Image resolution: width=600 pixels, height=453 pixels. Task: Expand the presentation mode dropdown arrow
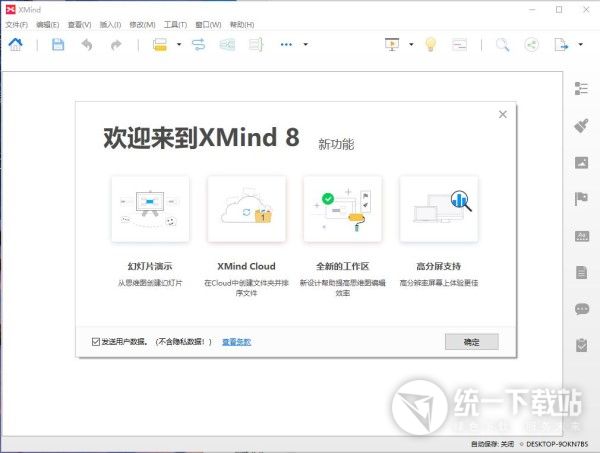[x=410, y=44]
